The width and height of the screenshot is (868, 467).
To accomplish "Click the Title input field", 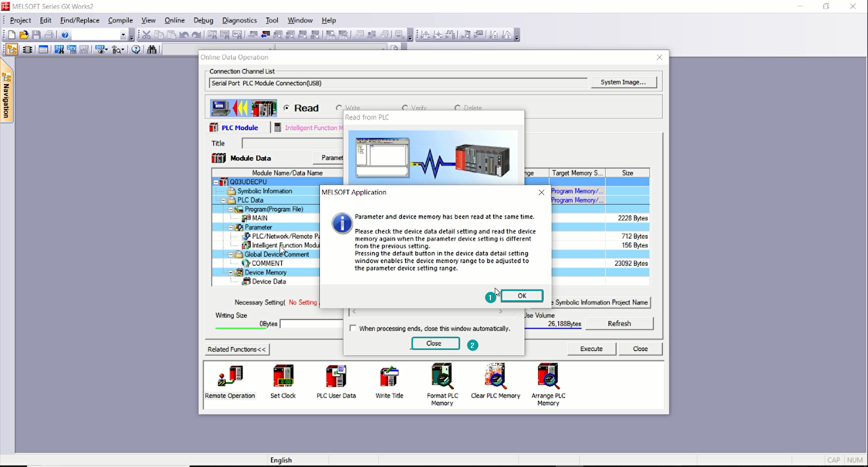I will (292, 143).
